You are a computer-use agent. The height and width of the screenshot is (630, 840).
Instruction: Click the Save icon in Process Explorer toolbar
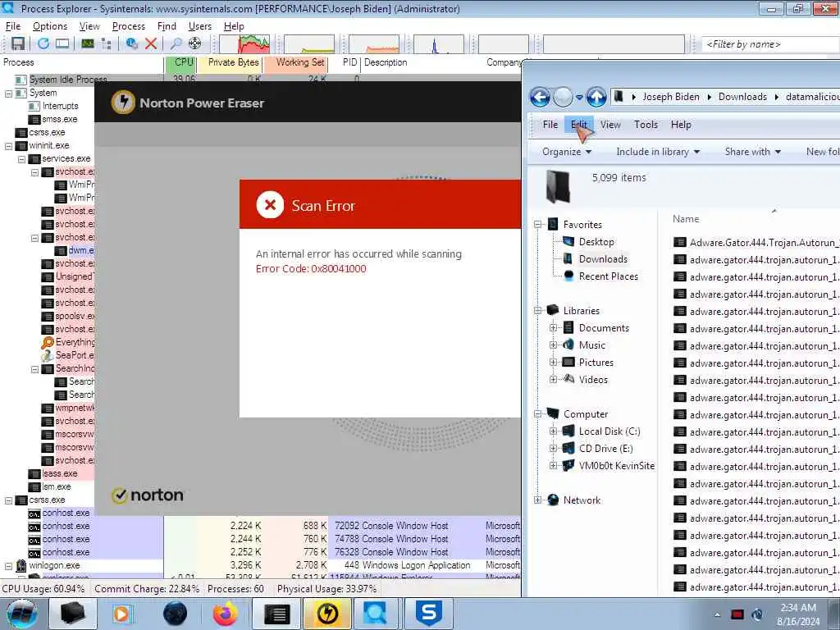point(18,44)
